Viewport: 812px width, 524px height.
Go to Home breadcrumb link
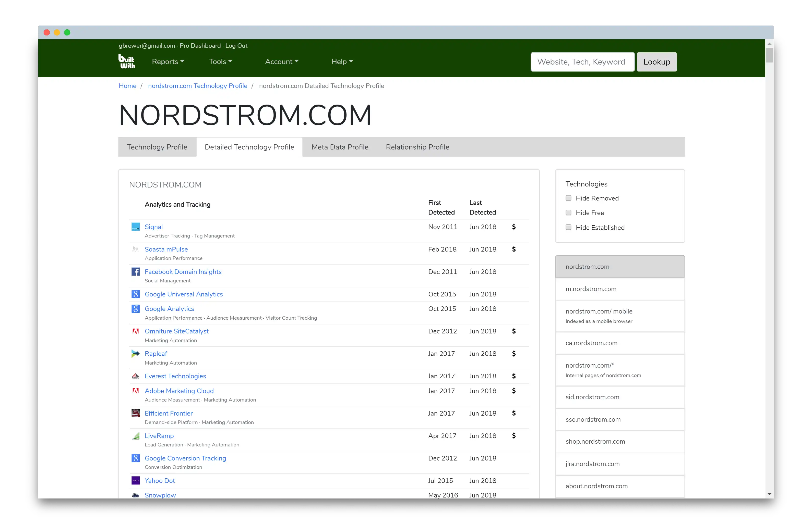(127, 86)
